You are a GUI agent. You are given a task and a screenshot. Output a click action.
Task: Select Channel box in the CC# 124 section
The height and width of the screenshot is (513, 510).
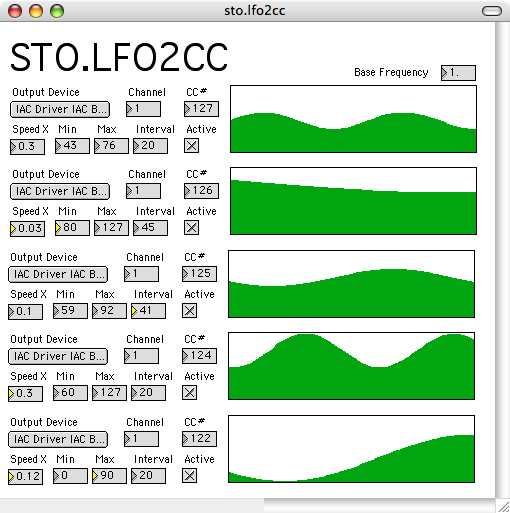pyautogui.click(x=141, y=356)
